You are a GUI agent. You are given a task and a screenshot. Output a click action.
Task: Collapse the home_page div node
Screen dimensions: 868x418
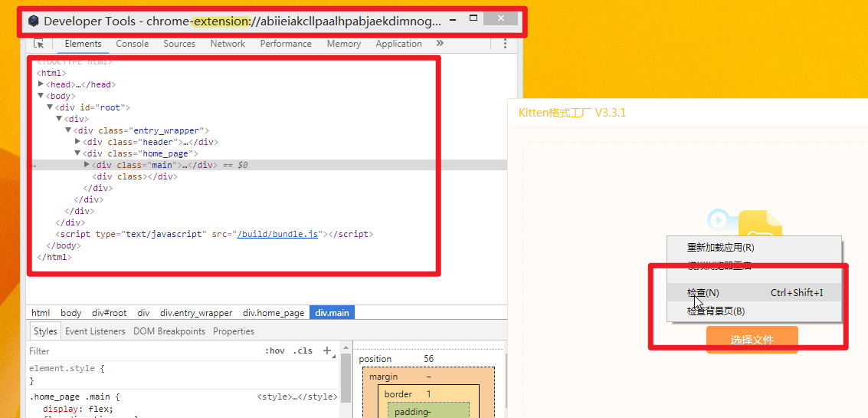click(x=77, y=153)
